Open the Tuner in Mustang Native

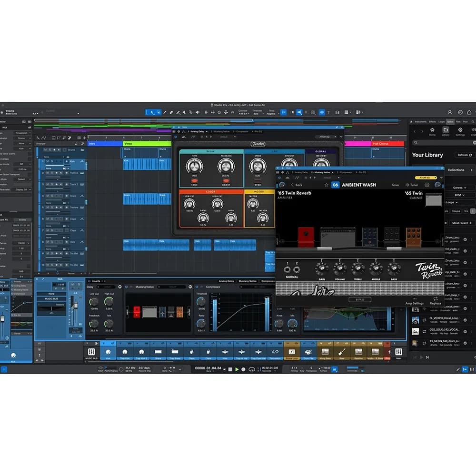coord(412,185)
